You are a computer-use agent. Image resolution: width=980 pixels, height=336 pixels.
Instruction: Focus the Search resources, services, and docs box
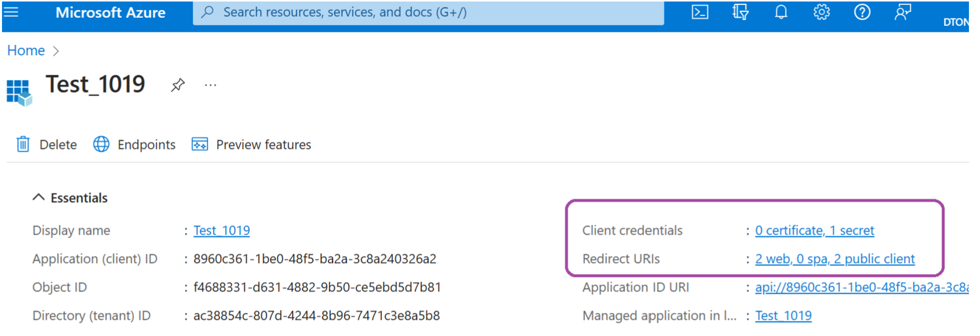coord(428,13)
